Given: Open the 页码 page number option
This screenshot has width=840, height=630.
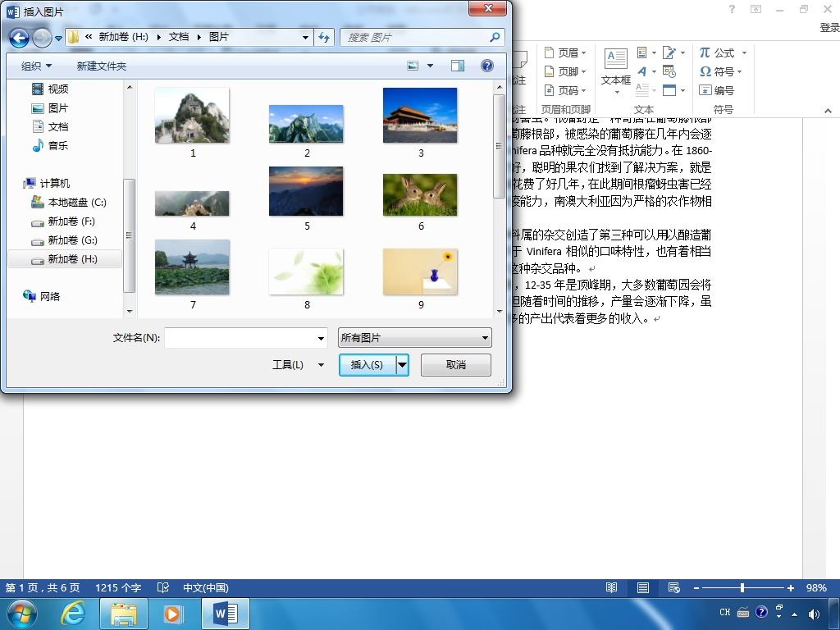Looking at the screenshot, I should 566,90.
